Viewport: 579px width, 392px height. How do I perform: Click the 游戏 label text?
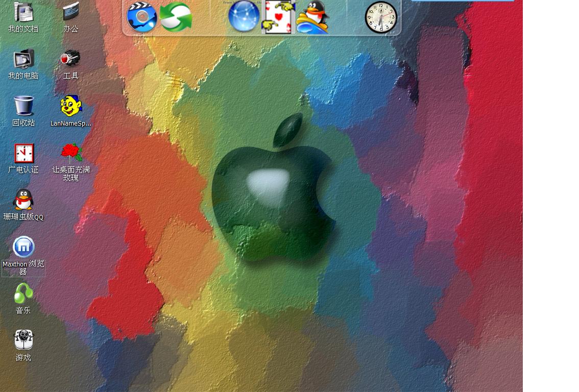coord(23,357)
